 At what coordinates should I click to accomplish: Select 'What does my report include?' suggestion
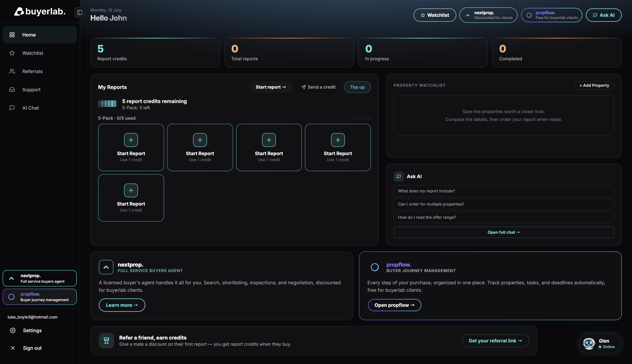pos(504,191)
